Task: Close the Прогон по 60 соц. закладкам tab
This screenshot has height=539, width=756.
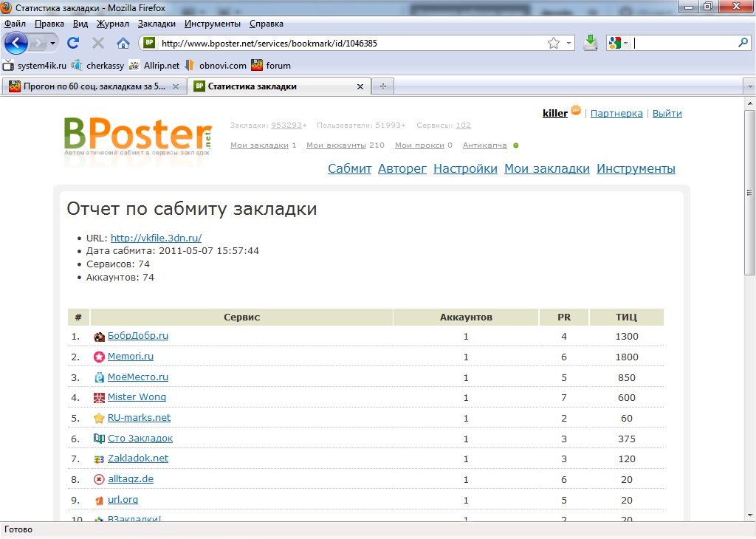Action: click(x=176, y=87)
